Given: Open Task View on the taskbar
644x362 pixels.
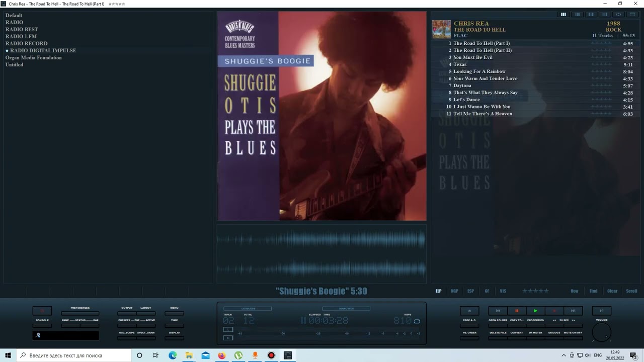Looking at the screenshot, I should tap(155, 355).
